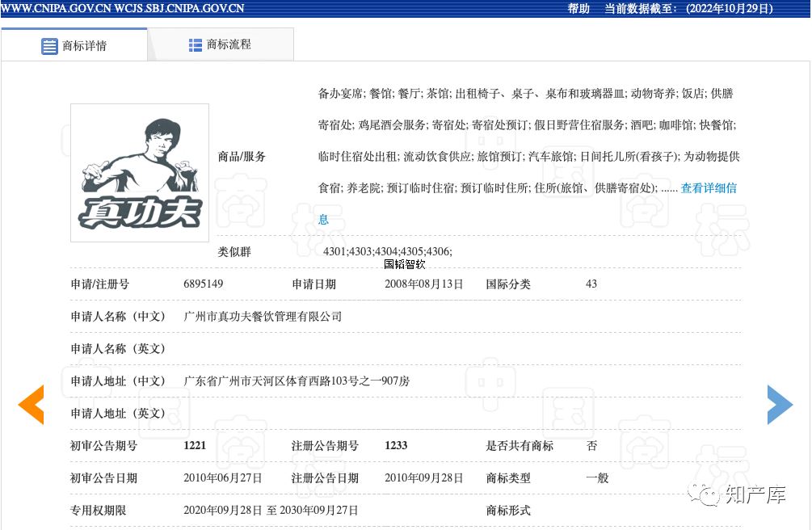The width and height of the screenshot is (812, 530).
Task: Click the 商品/服务 label
Action: pyautogui.click(x=242, y=157)
